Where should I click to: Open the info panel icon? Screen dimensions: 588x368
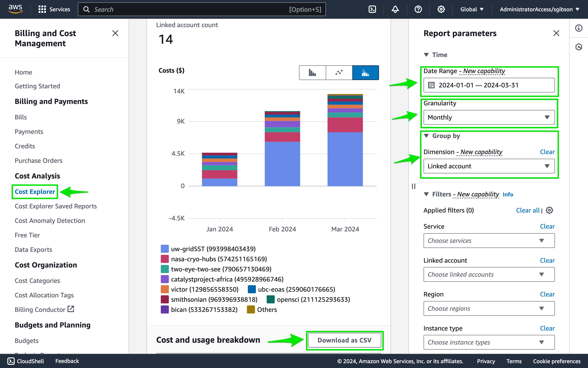pyautogui.click(x=579, y=28)
